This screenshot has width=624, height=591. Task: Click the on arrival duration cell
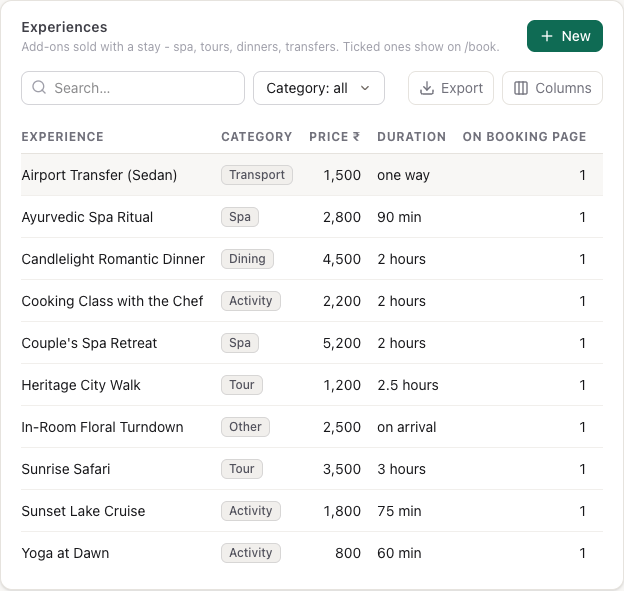(x=407, y=427)
